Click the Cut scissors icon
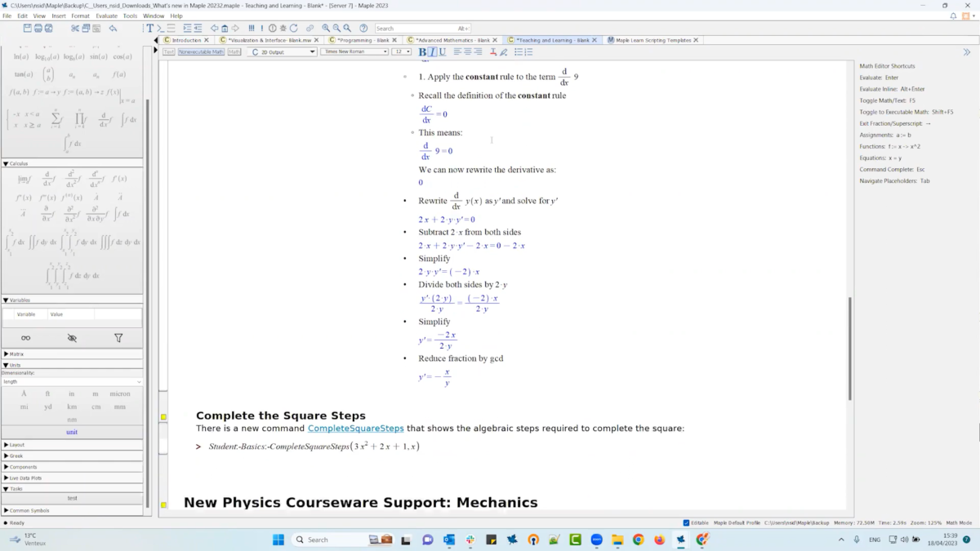 (75, 28)
